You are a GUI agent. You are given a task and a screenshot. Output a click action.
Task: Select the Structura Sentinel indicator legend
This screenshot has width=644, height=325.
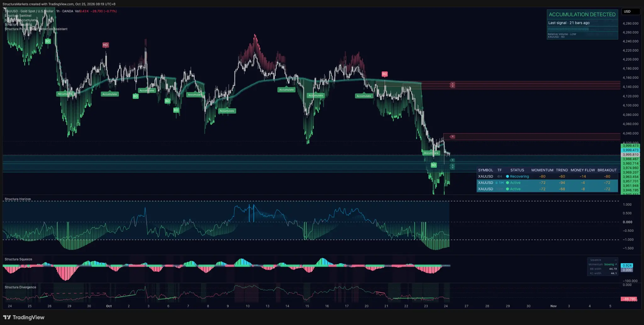click(x=18, y=15)
